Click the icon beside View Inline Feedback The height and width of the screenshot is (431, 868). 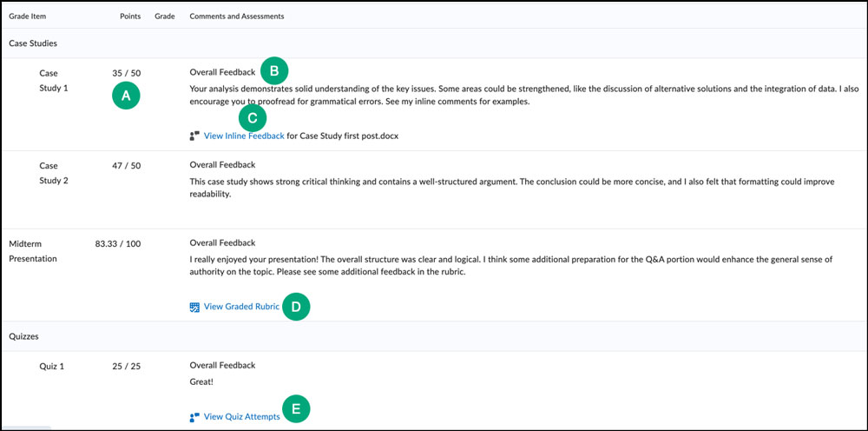194,136
